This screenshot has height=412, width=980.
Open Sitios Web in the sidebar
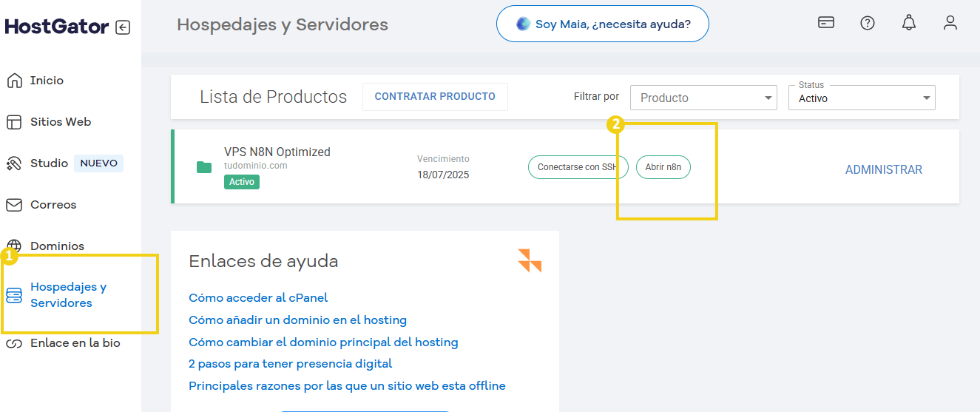click(x=61, y=122)
